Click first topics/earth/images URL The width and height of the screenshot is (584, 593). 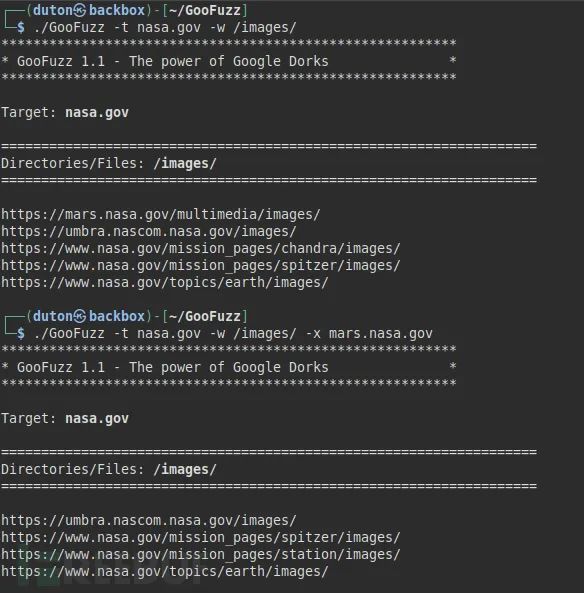(x=165, y=283)
